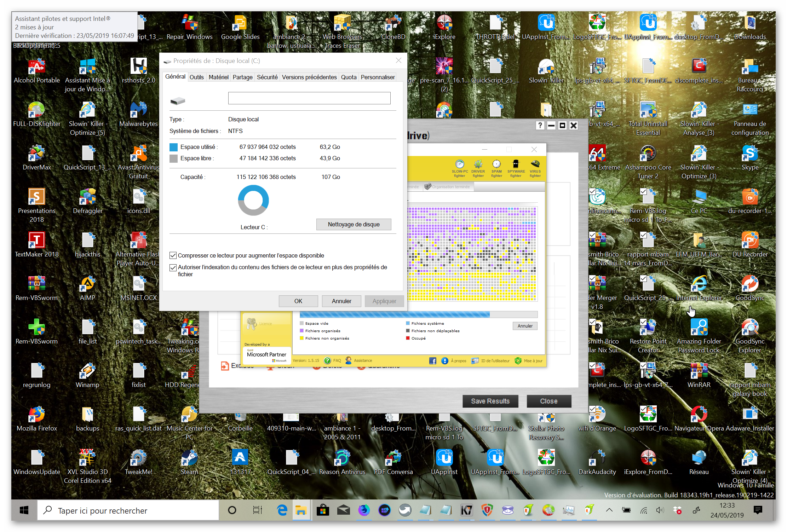Open the Defraggler desktop icon
Screen dimensions: 787x532
click(x=87, y=202)
